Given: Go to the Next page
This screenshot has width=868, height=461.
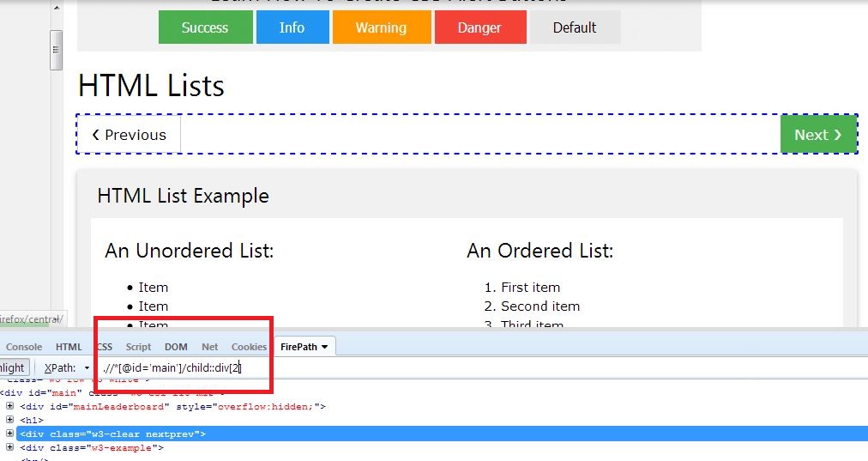Looking at the screenshot, I should [x=818, y=134].
